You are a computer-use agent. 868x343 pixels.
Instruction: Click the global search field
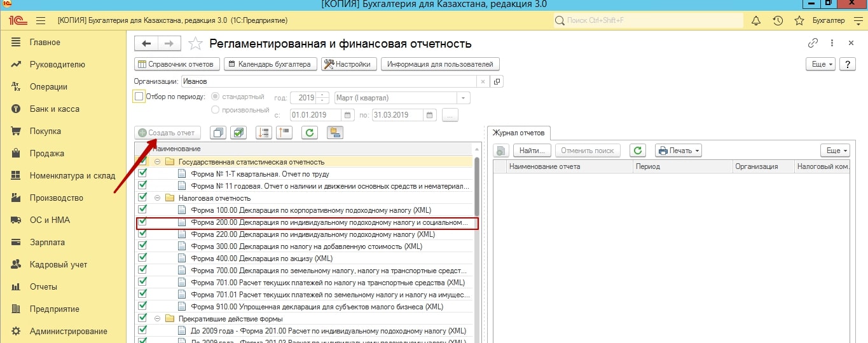pyautogui.click(x=649, y=21)
